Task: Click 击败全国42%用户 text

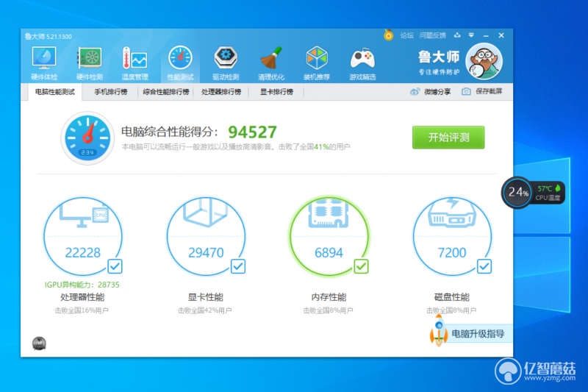Action: (x=205, y=310)
